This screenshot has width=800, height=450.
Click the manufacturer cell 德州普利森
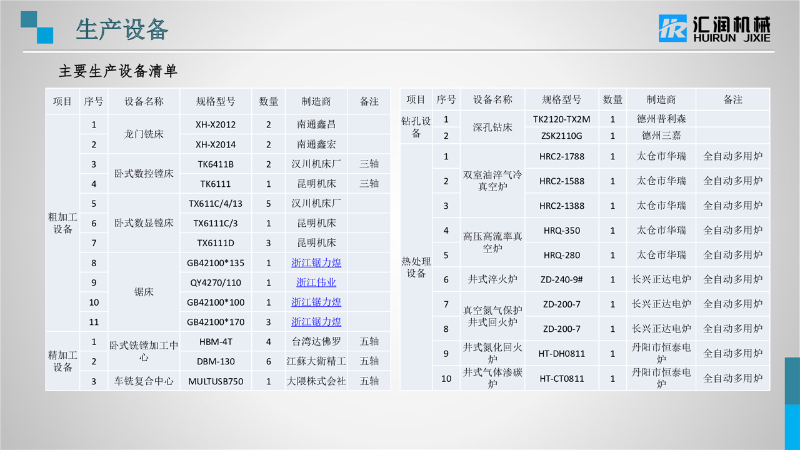661,119
